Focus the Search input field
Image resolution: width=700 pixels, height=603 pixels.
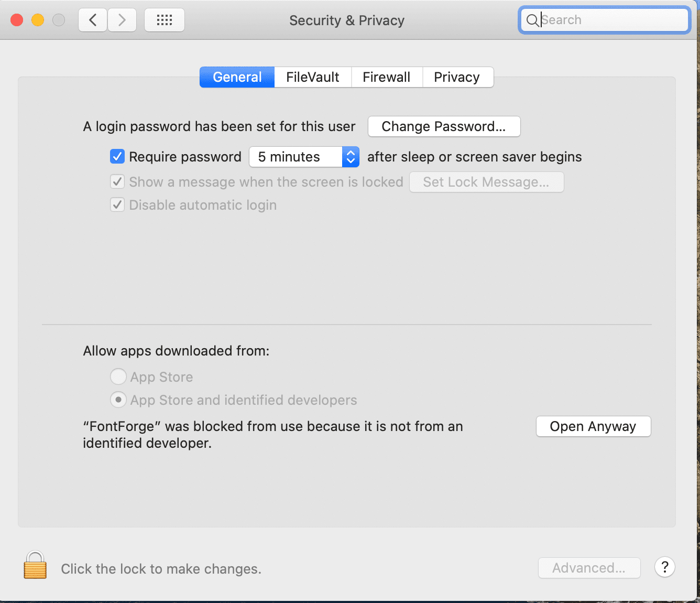click(x=605, y=20)
